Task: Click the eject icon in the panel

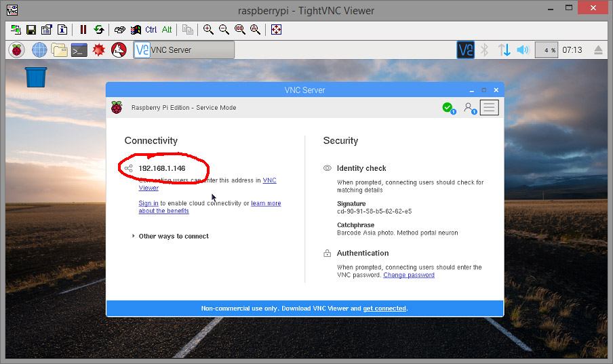Action: point(598,50)
